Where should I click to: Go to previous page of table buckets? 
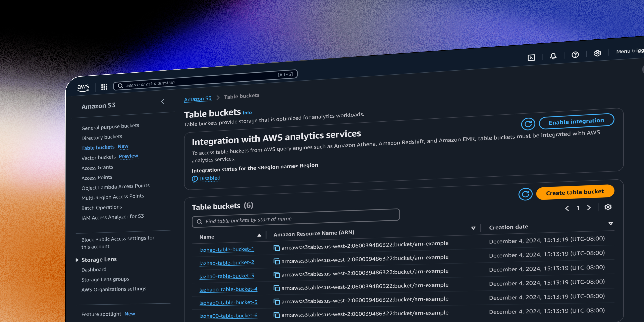(x=567, y=208)
